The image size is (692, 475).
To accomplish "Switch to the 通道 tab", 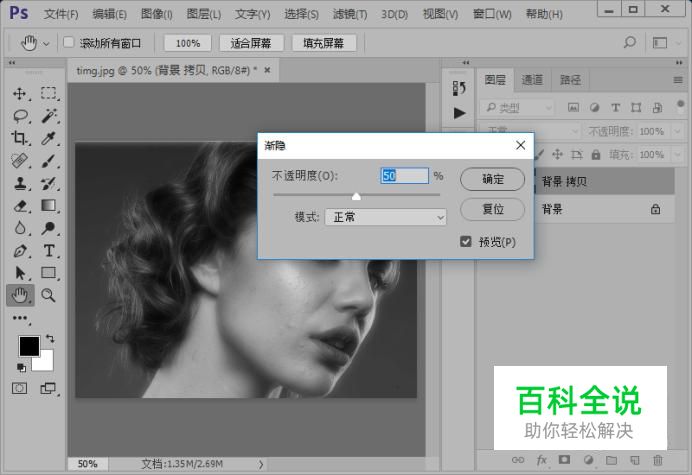I will point(532,79).
